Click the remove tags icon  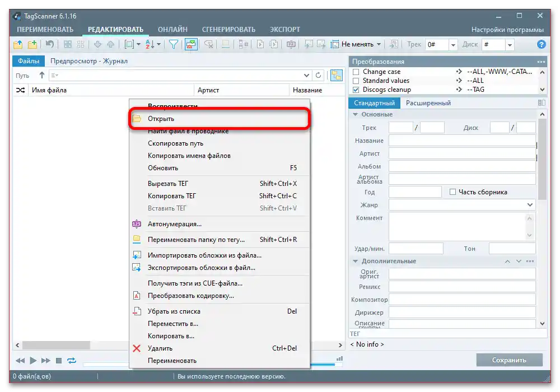point(208,44)
